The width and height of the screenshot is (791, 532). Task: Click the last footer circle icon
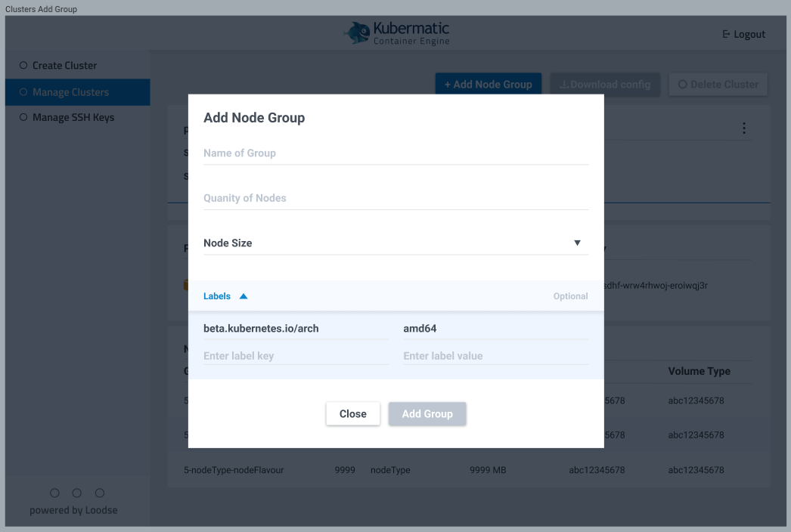point(100,493)
